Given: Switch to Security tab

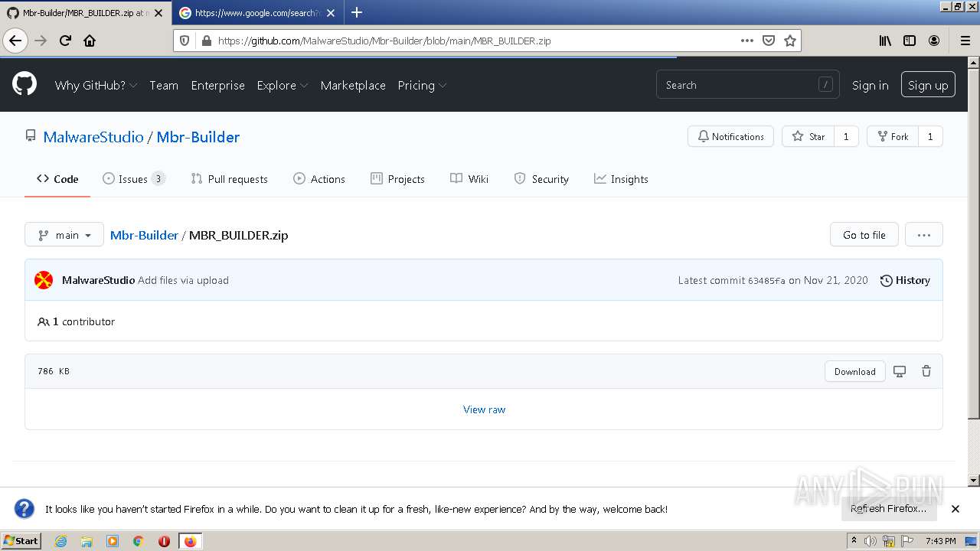Looking at the screenshot, I should (541, 179).
